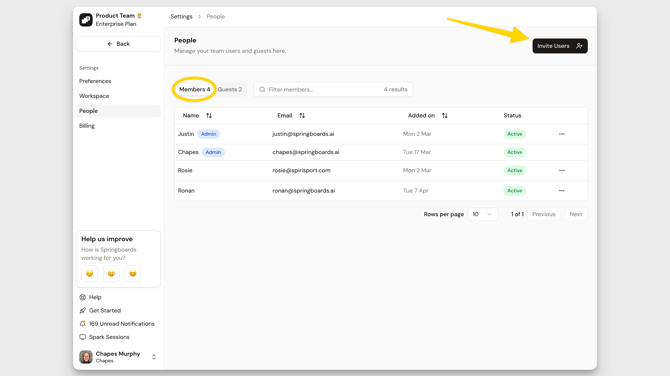Switch to the Members tab
Viewport: 670px width, 376px height.
coord(194,89)
